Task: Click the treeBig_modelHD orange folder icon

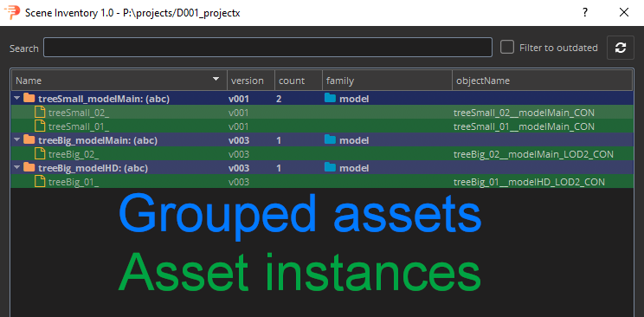Action: (x=29, y=168)
